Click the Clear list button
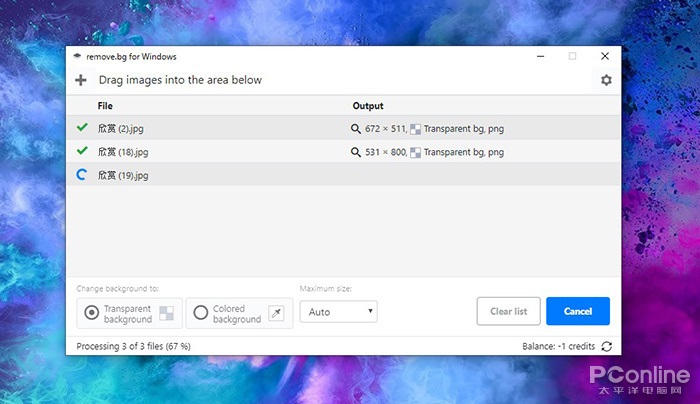Image resolution: width=700 pixels, height=404 pixels. pyautogui.click(x=508, y=311)
